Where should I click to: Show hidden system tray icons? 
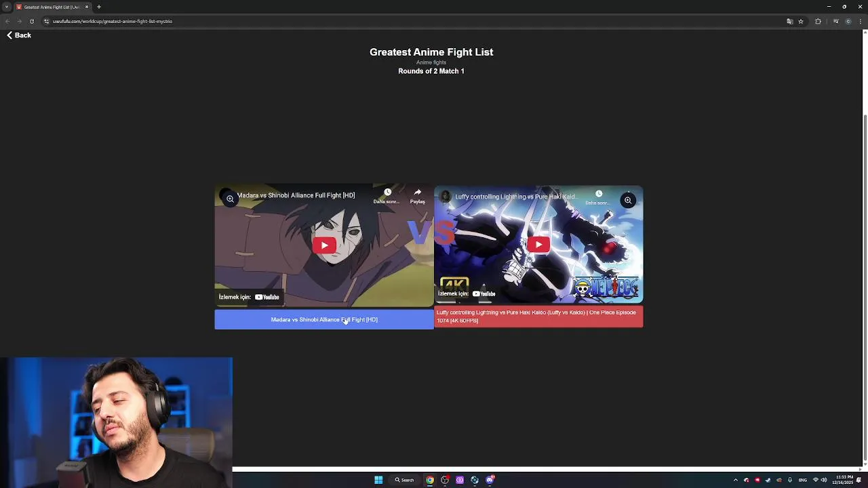point(736,480)
